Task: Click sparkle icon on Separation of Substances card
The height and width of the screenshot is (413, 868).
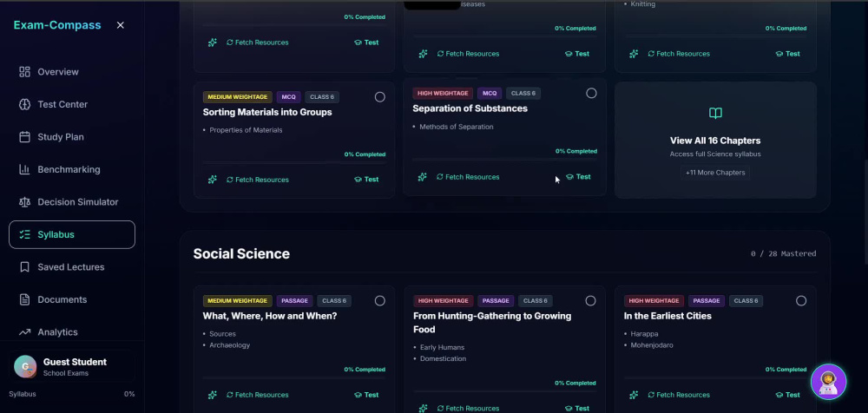Action: [423, 177]
